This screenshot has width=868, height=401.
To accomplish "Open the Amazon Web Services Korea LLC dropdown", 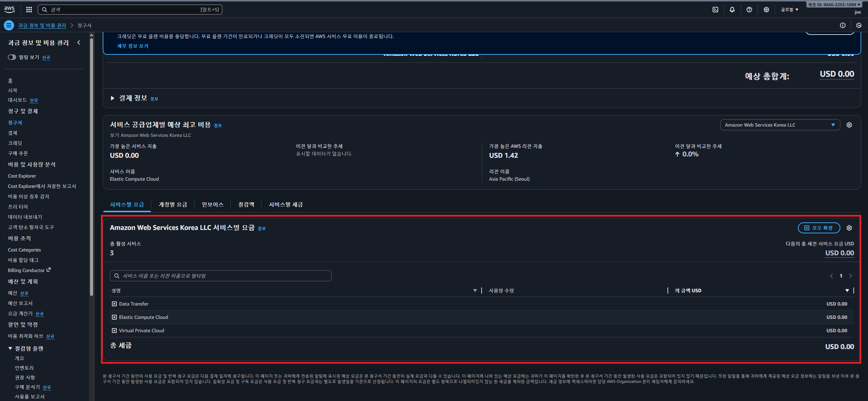I will tap(780, 125).
